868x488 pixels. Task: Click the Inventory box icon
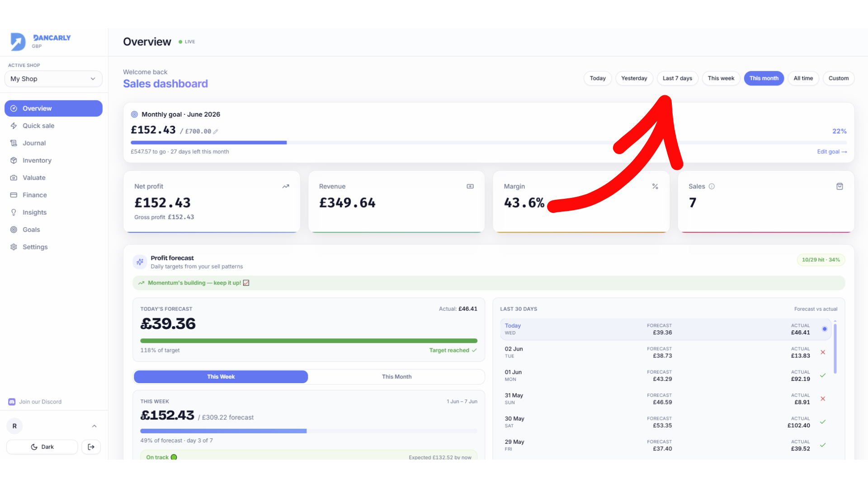point(14,160)
